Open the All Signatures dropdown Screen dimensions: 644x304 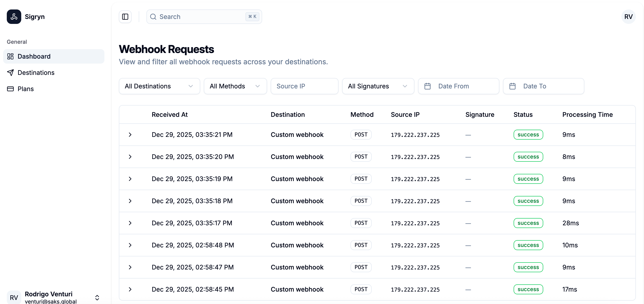tap(378, 86)
